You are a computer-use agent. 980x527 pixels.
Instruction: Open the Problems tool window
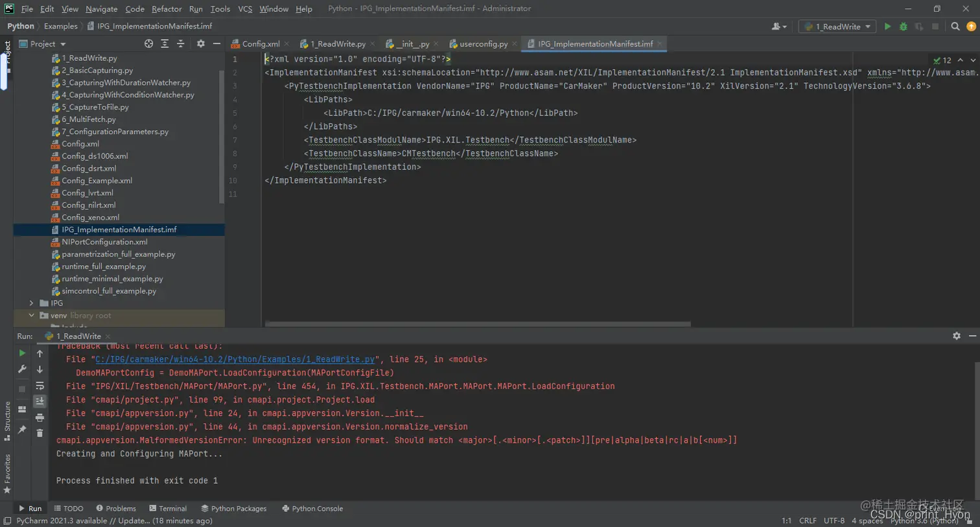point(115,509)
